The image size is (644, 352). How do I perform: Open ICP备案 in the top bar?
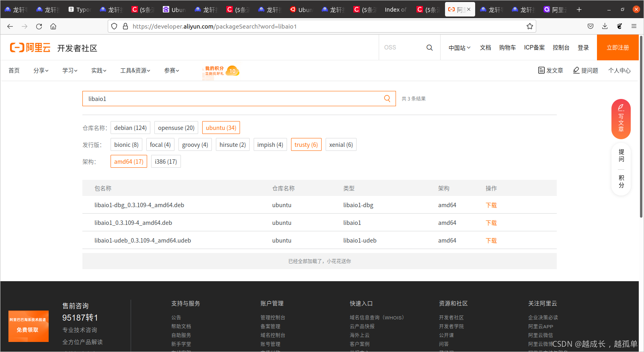[534, 47]
